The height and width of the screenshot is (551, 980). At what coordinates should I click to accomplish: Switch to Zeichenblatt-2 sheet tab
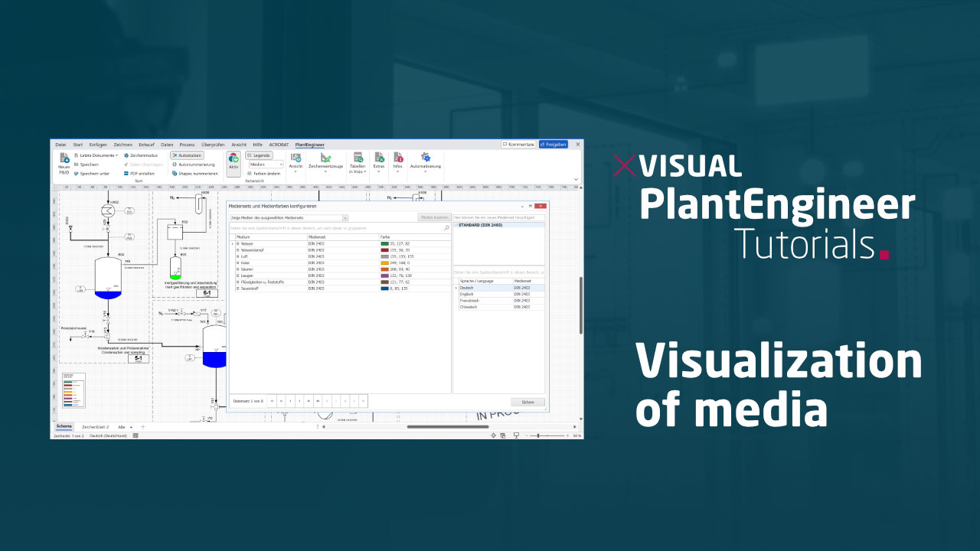tap(96, 426)
